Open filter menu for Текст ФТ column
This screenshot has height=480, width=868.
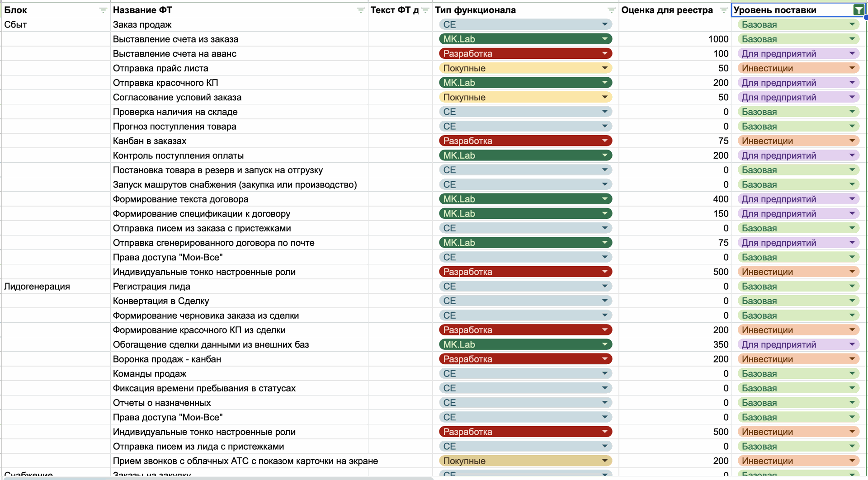425,10
